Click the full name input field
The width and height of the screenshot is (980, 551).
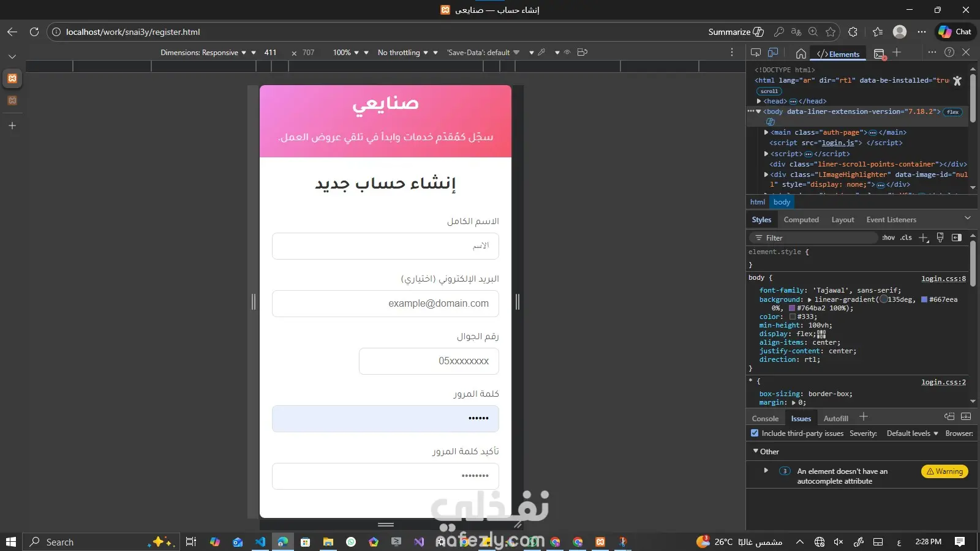pos(385,246)
